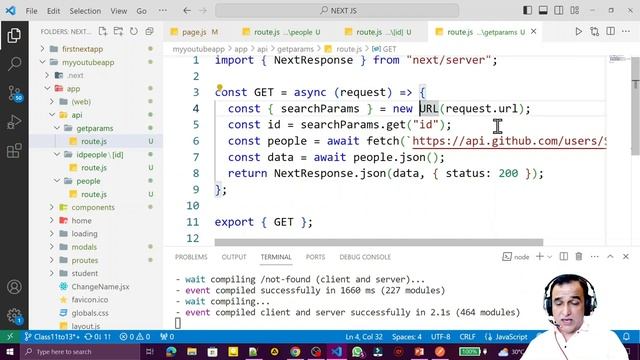Kill terminal with trash icon

coord(579,256)
